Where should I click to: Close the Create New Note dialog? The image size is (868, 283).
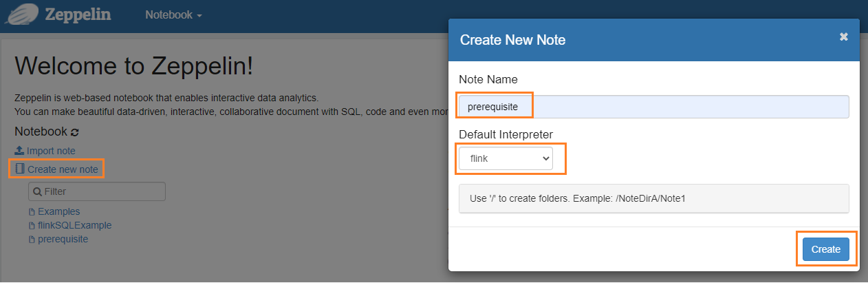pyautogui.click(x=844, y=37)
